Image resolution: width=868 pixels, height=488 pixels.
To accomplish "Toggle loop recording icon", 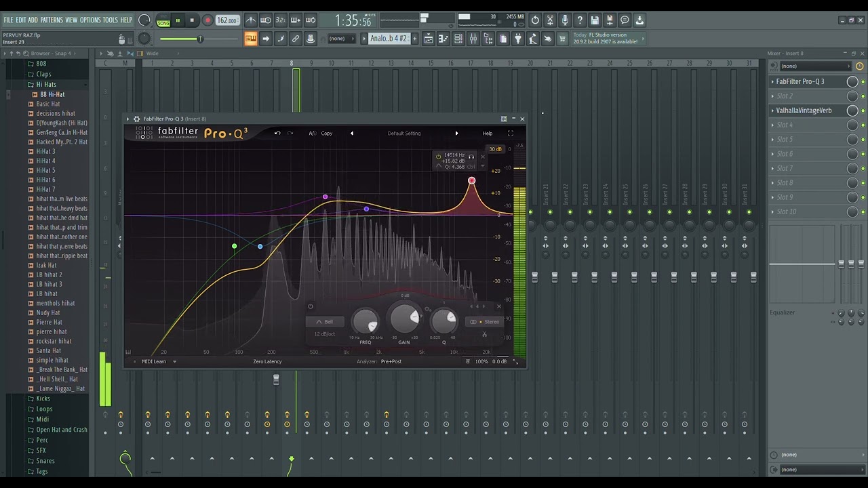I will 311,20.
